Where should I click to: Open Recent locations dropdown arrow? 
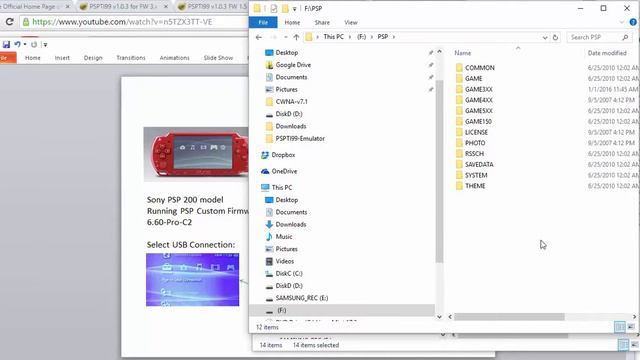[285, 37]
